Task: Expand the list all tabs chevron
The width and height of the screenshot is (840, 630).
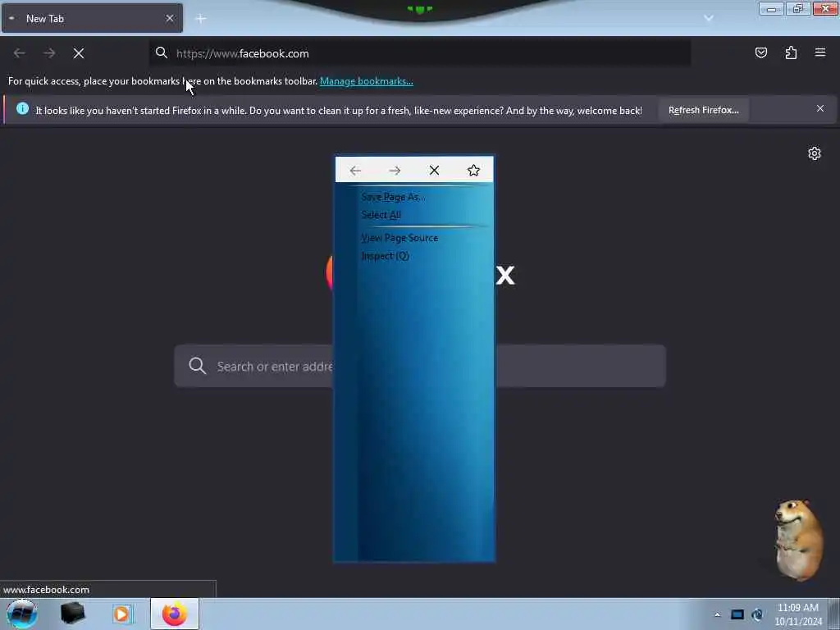Action: pos(709,18)
